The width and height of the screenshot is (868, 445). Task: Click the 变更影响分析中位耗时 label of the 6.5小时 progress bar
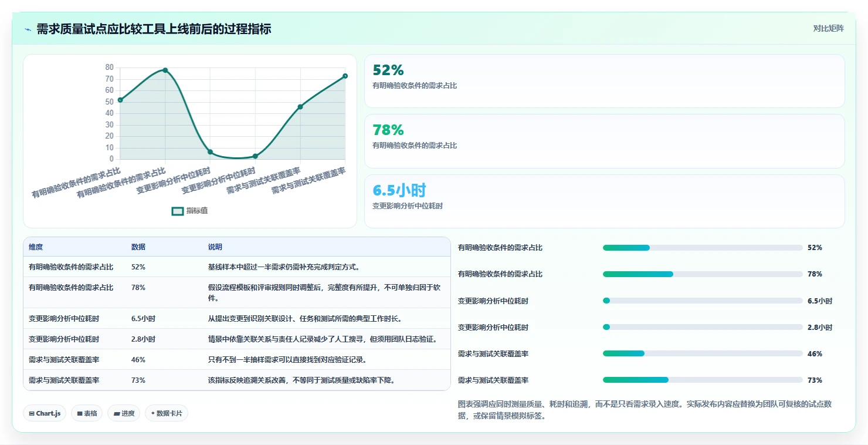tap(493, 301)
